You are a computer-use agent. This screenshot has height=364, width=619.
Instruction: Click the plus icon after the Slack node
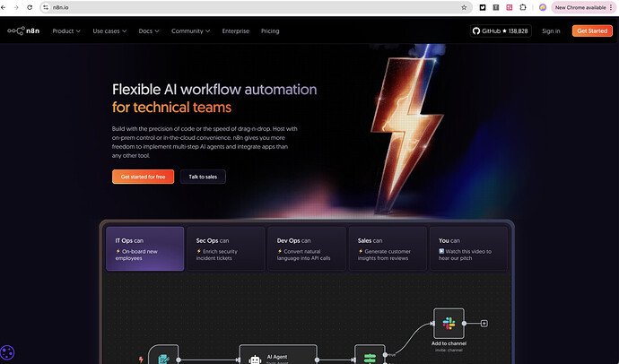[x=484, y=323]
